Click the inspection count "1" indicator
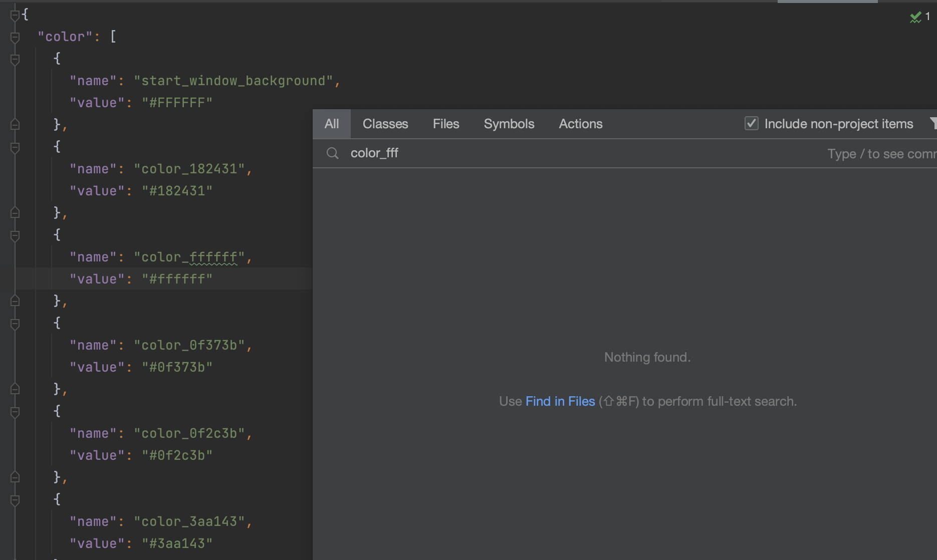 tap(927, 17)
